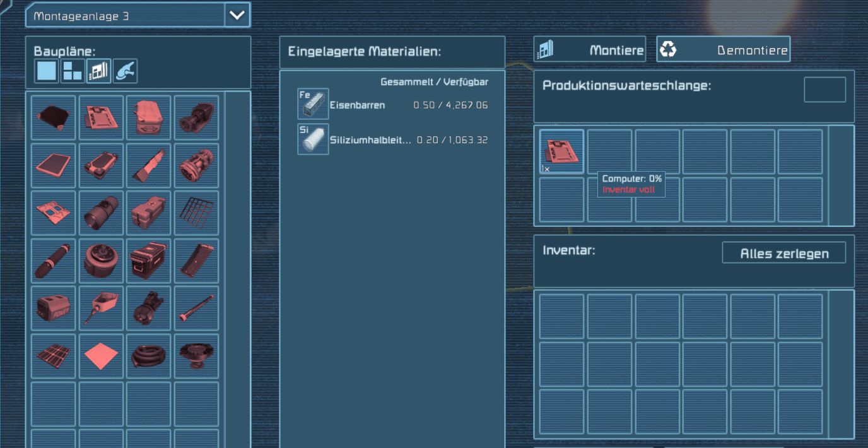Show large block blueprints filter
Screen dimensions: 868x448
click(46, 71)
